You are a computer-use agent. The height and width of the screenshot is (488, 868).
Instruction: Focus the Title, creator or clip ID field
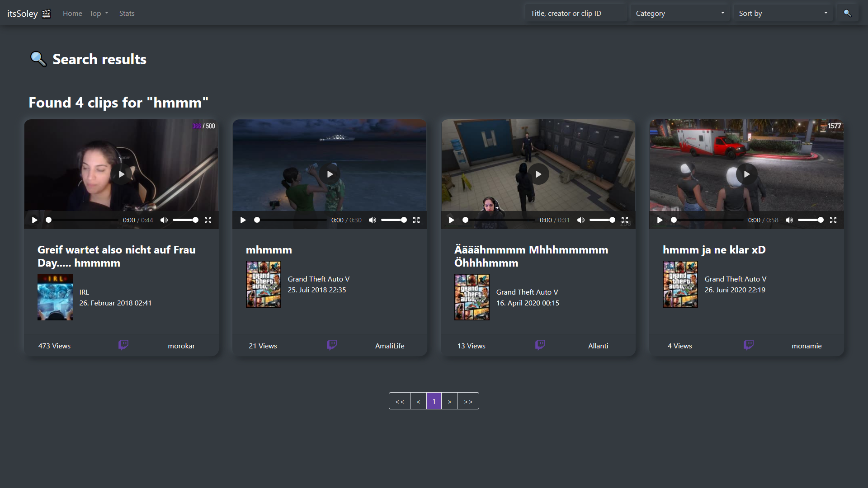click(x=576, y=13)
